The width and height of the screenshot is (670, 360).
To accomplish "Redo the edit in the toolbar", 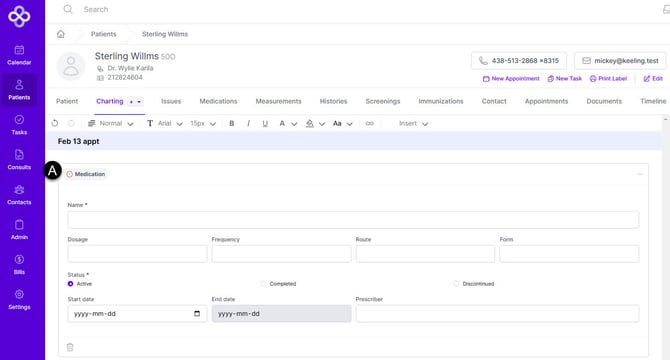I will pos(71,123).
